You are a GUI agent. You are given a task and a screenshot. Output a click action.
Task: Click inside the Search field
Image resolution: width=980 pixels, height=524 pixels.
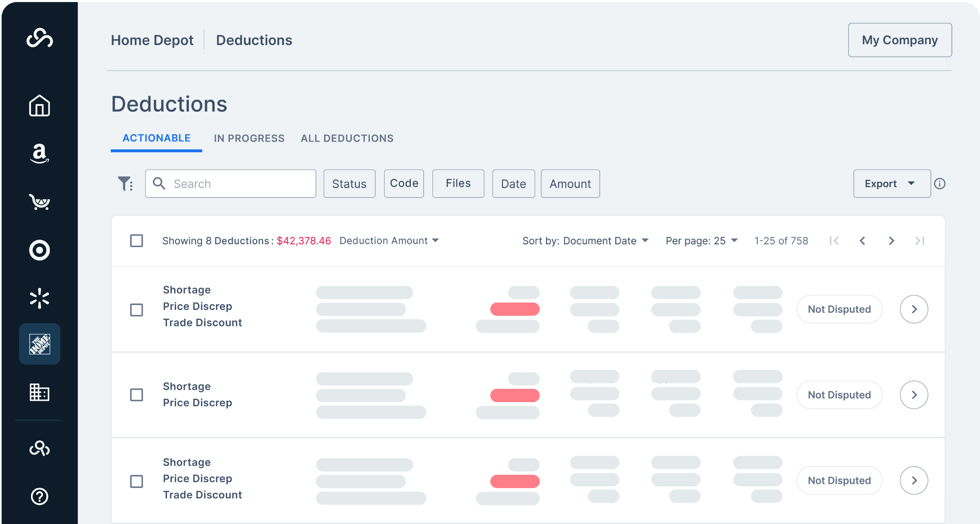point(230,183)
